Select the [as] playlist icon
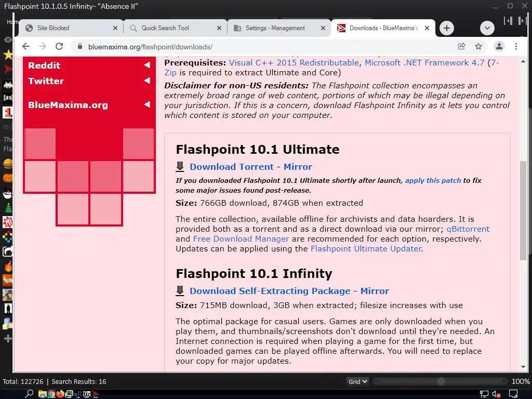532x399 pixels. [x=7, y=98]
